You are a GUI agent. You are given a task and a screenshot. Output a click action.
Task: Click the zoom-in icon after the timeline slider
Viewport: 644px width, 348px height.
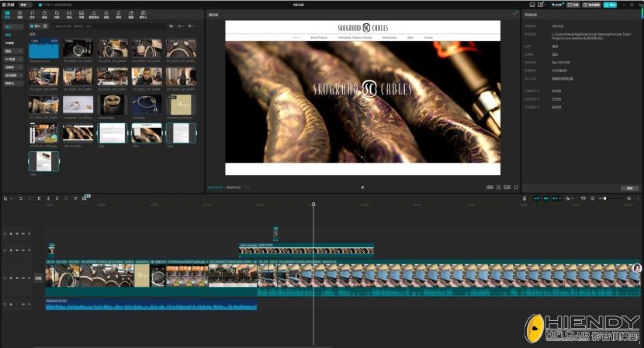[x=628, y=198]
